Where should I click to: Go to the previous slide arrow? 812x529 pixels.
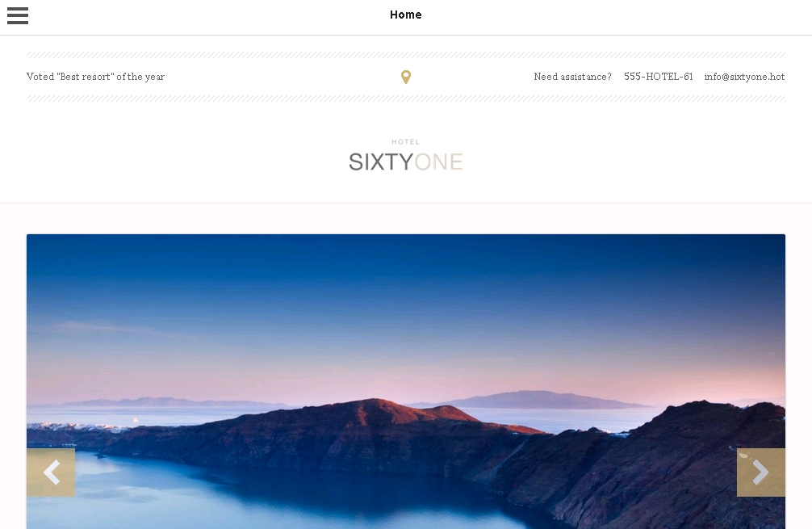(51, 472)
